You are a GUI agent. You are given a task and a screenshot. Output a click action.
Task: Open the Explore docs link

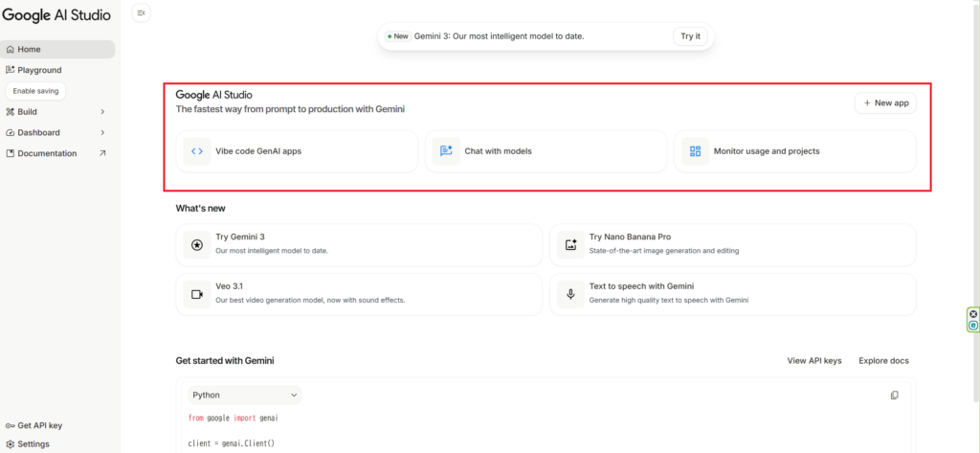[883, 361]
